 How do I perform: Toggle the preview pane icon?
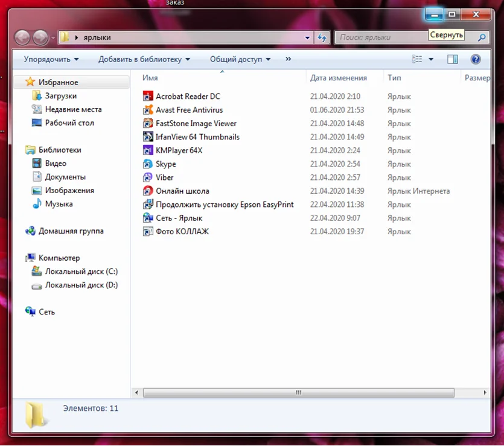coord(452,59)
